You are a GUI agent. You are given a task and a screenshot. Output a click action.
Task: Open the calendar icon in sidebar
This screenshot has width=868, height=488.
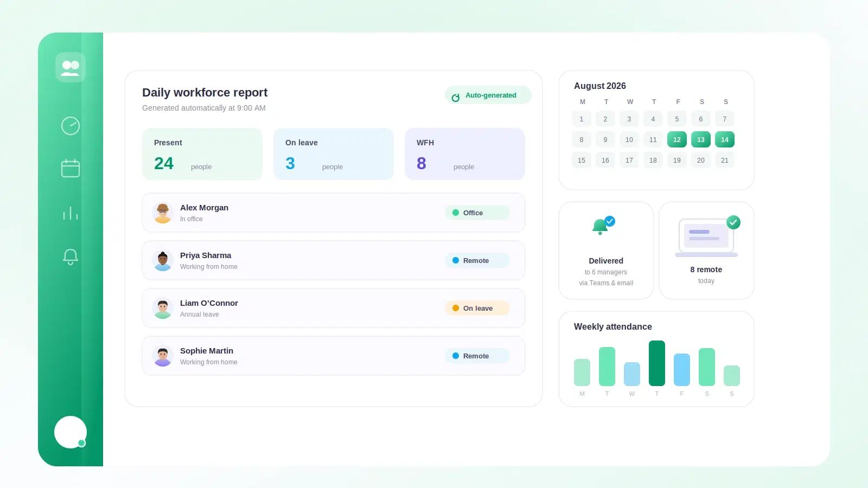pyautogui.click(x=71, y=168)
